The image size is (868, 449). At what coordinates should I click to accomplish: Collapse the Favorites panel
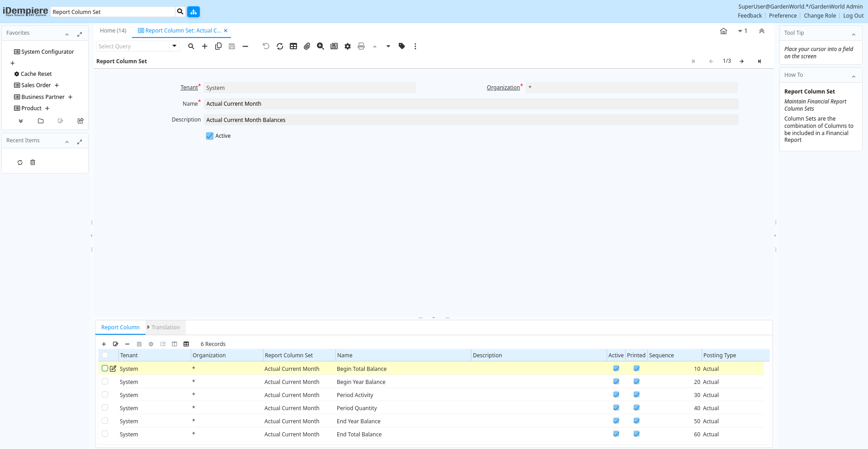[67, 34]
